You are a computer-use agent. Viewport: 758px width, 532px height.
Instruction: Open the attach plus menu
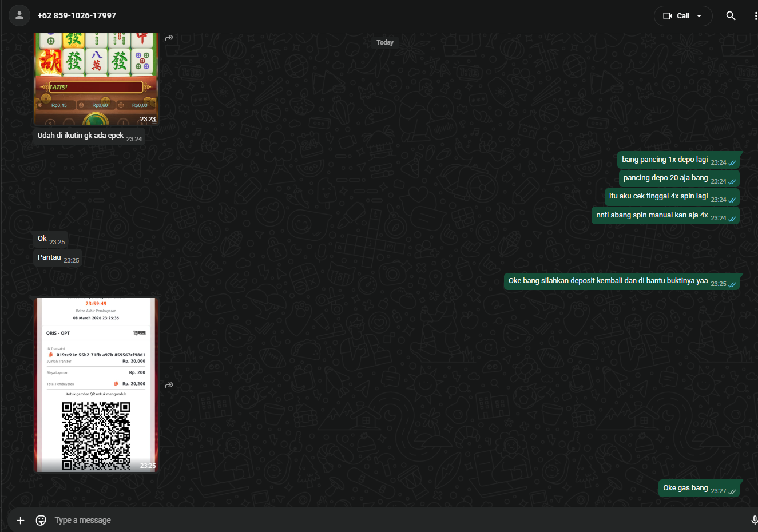pyautogui.click(x=21, y=520)
